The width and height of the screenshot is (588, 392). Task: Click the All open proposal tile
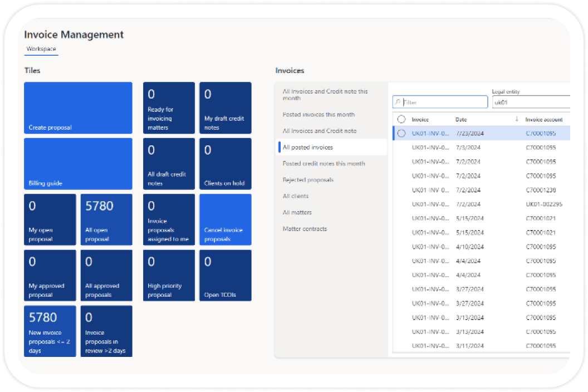[106, 219]
